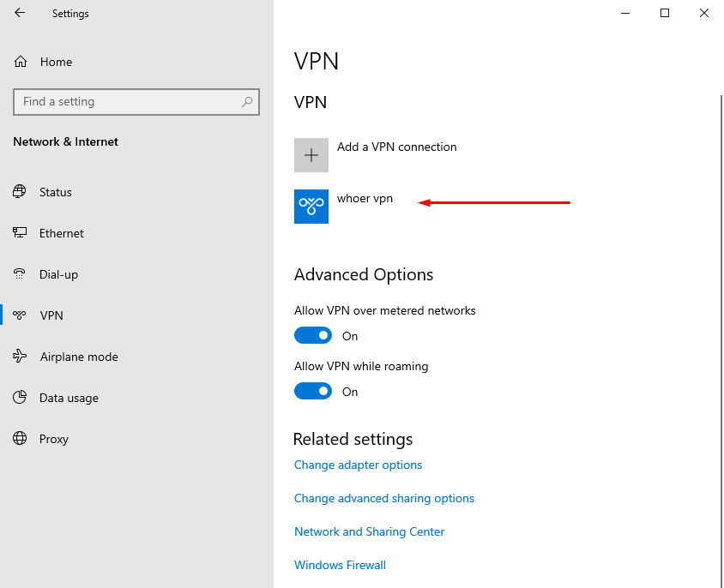
Task: Turn off Allow VPN while roaming
Action: coord(313,392)
